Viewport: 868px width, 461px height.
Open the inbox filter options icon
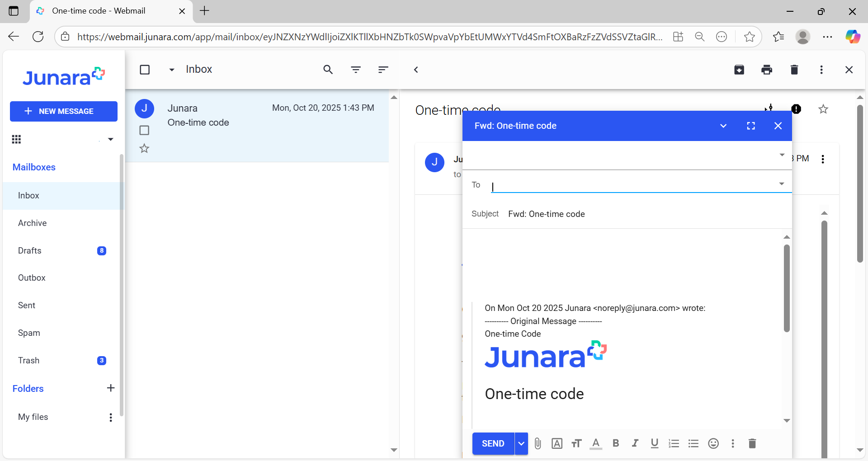click(356, 70)
